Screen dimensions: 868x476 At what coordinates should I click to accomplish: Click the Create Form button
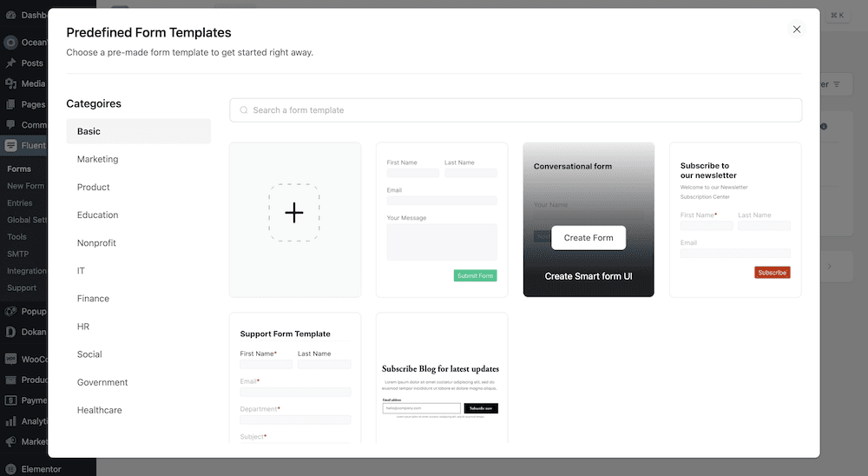[589, 238]
